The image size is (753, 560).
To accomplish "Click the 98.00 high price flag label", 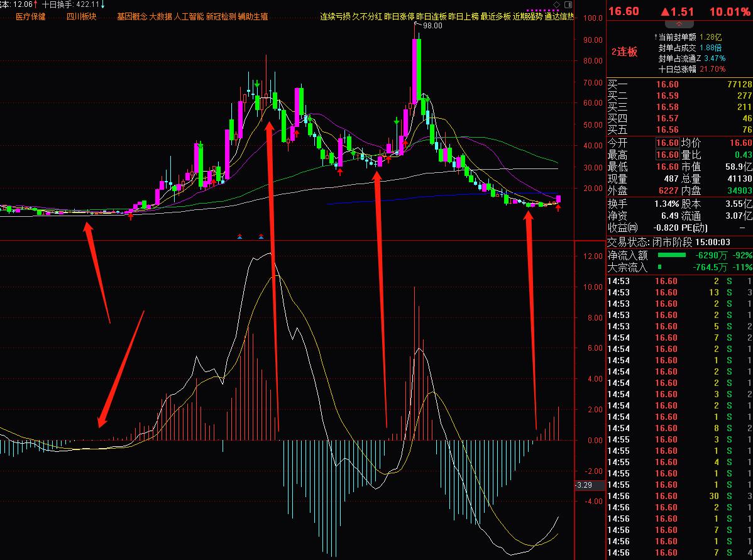I will 432,25.
